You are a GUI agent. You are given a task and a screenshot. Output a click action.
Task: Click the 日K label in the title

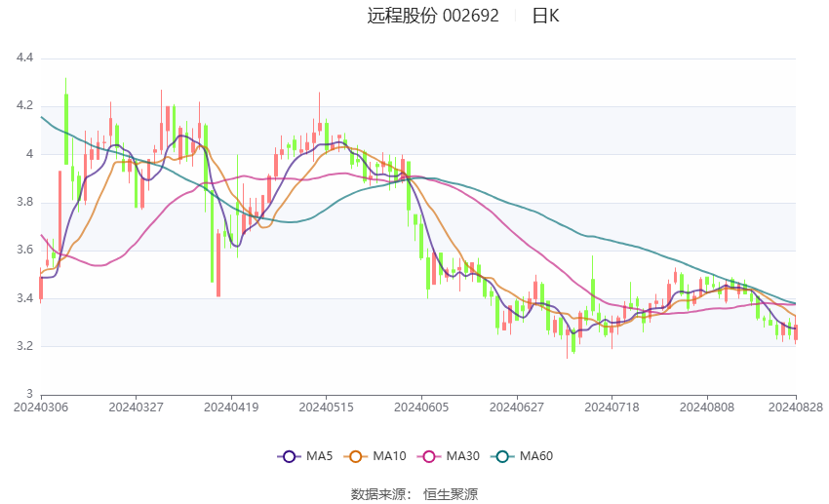[x=545, y=16]
